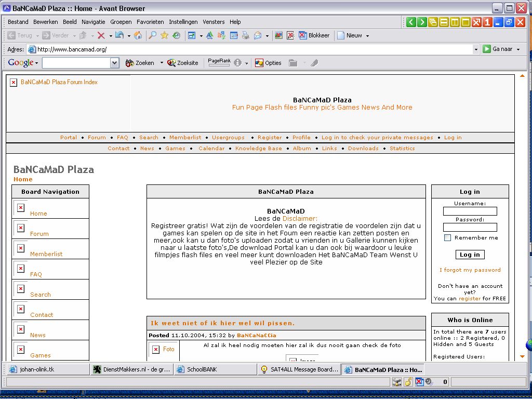Viewport: 532px width, 399px height.
Task: Click into the Password input field
Action: (470, 227)
